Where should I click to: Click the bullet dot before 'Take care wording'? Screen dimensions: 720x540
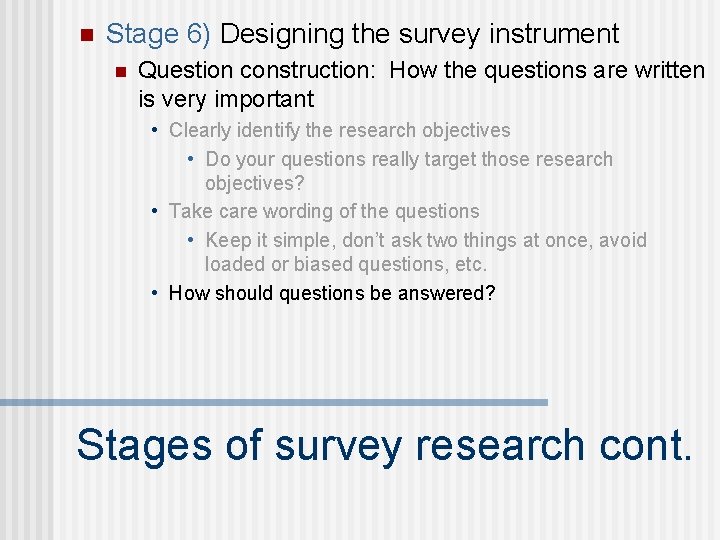(x=157, y=212)
